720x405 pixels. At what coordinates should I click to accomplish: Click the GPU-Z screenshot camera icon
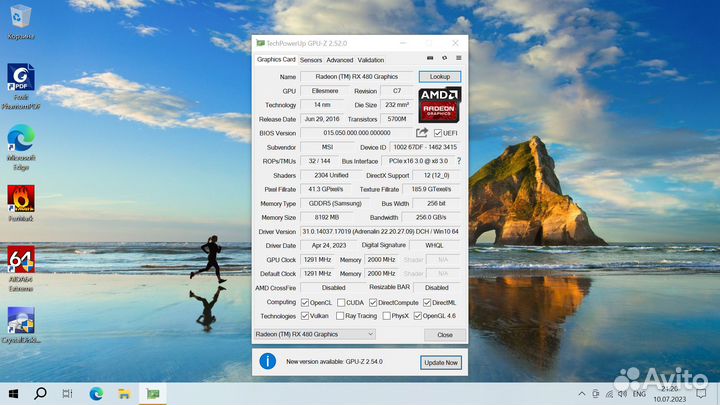[431, 60]
